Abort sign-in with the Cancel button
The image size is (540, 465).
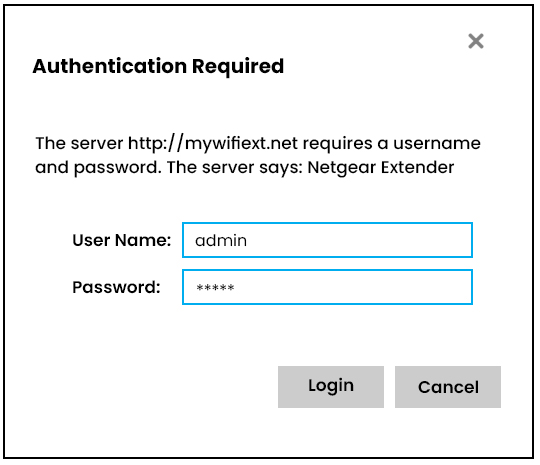click(448, 387)
